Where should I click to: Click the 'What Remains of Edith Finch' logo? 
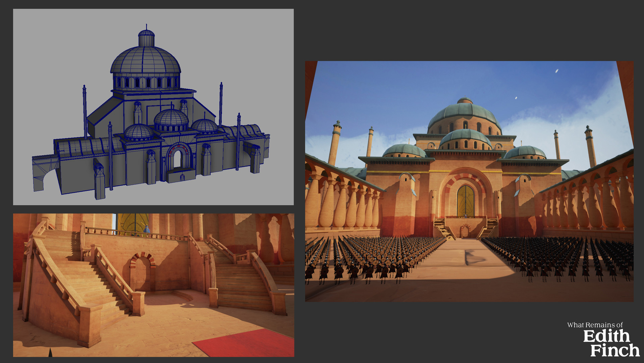tap(603, 340)
